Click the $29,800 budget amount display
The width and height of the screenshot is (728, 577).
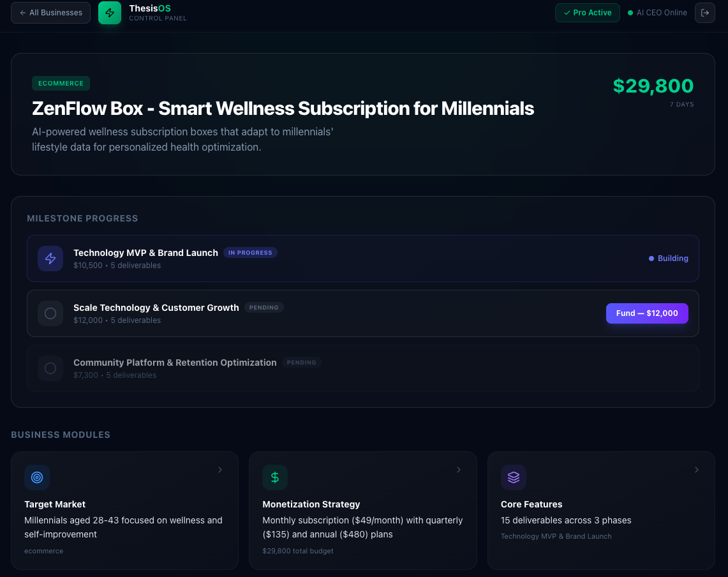point(653,86)
